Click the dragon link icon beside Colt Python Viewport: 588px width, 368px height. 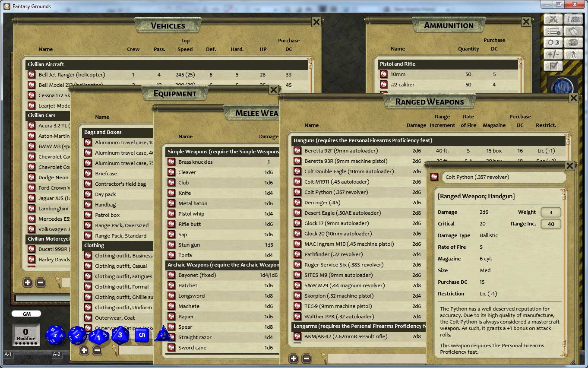[x=435, y=177]
